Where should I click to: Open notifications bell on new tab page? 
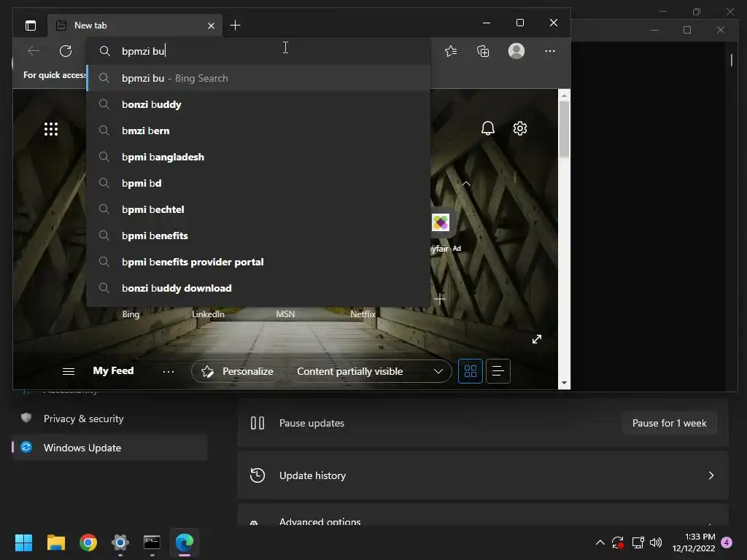point(488,128)
